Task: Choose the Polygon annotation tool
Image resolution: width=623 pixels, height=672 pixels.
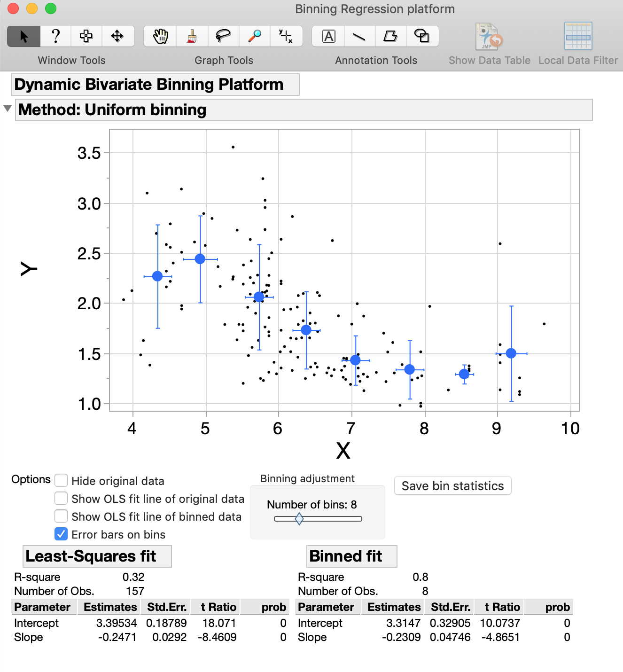Action: (x=391, y=36)
